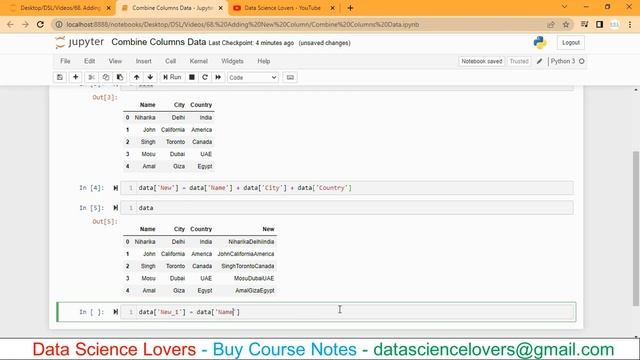This screenshot has width=640, height=360.
Task: Restart kernel and run all cells
Action: 218,77
